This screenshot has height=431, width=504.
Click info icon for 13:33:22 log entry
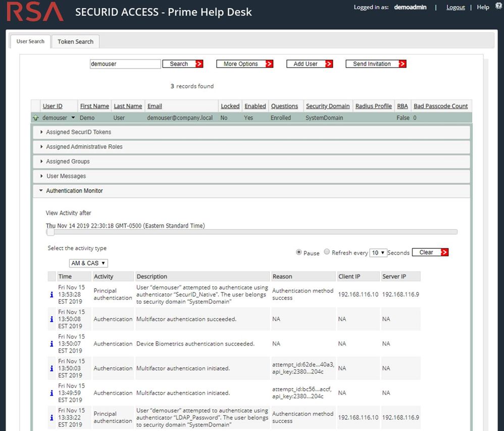(52, 418)
